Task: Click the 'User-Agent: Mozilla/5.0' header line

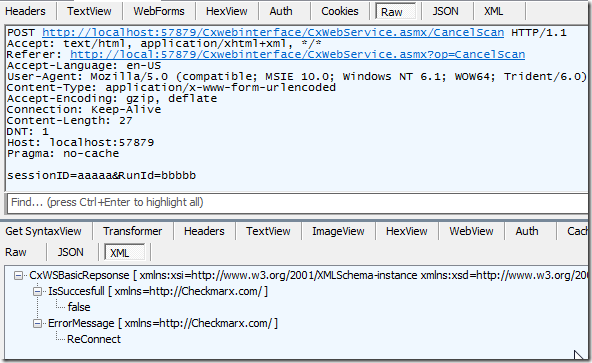Action: click(x=297, y=77)
